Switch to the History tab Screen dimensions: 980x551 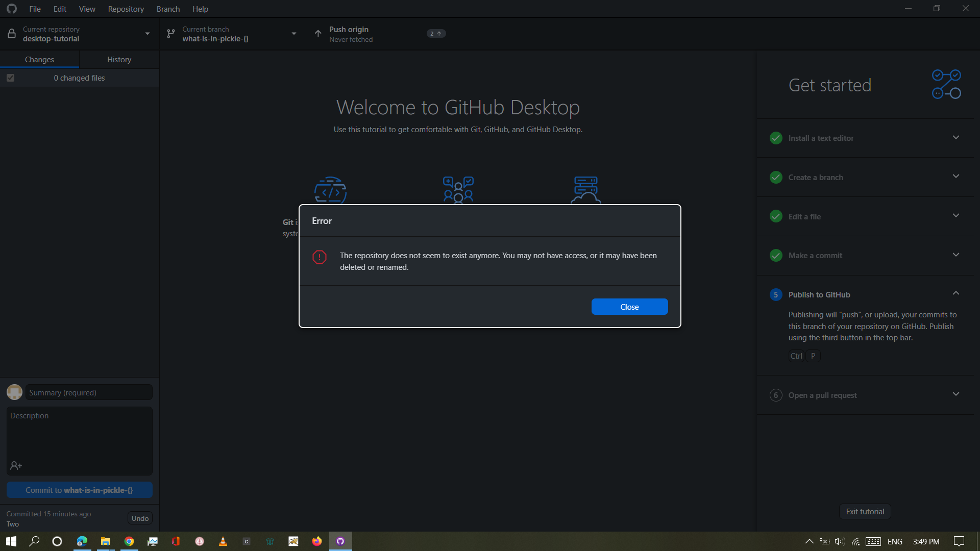pyautogui.click(x=119, y=60)
